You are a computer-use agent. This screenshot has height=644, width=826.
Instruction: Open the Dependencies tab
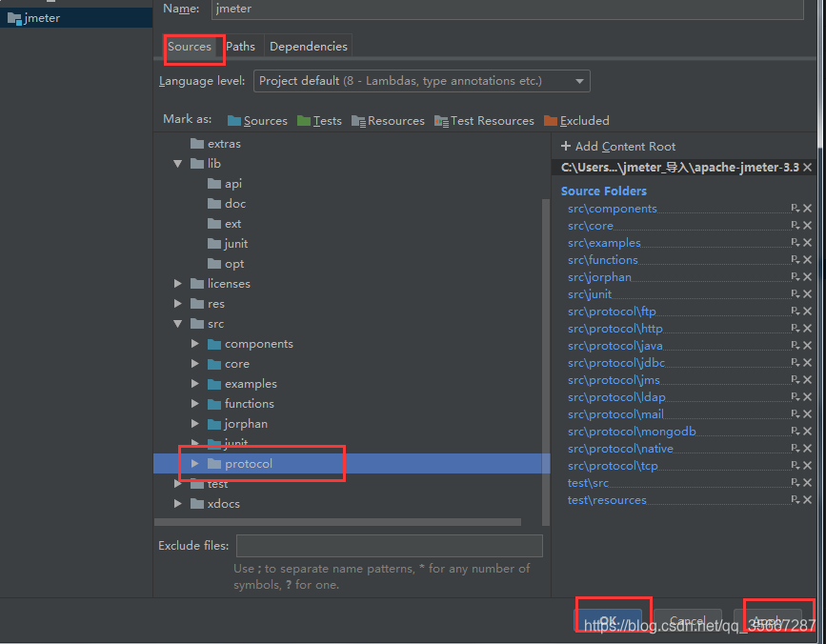click(x=308, y=47)
